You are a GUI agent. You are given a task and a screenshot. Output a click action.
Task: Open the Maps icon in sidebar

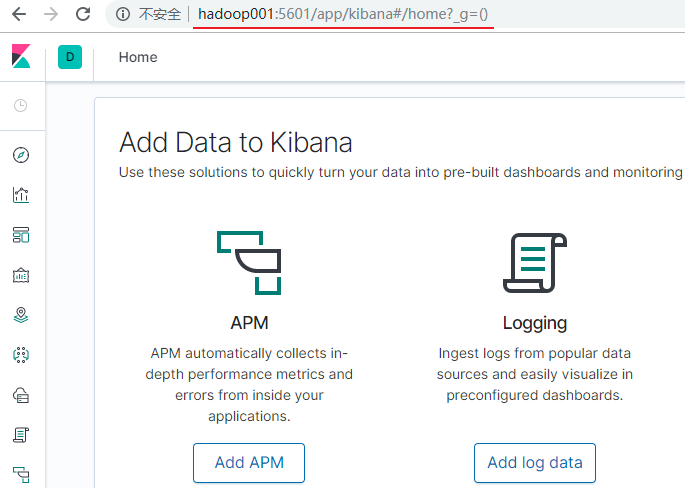21,315
